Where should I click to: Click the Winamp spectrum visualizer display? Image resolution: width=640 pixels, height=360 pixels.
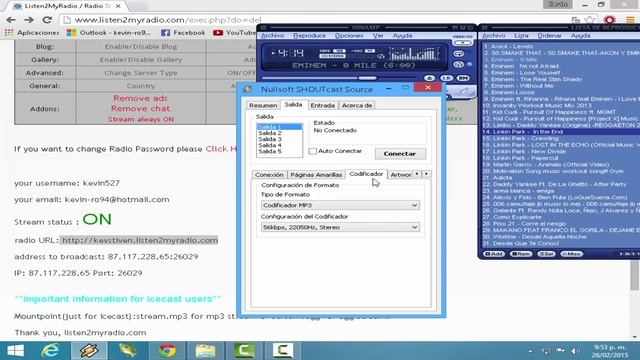pyautogui.click(x=413, y=54)
